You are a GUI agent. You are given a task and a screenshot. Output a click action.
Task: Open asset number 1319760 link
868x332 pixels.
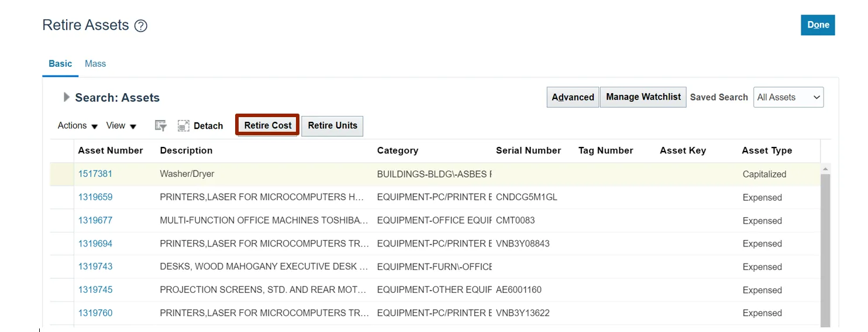tap(95, 313)
